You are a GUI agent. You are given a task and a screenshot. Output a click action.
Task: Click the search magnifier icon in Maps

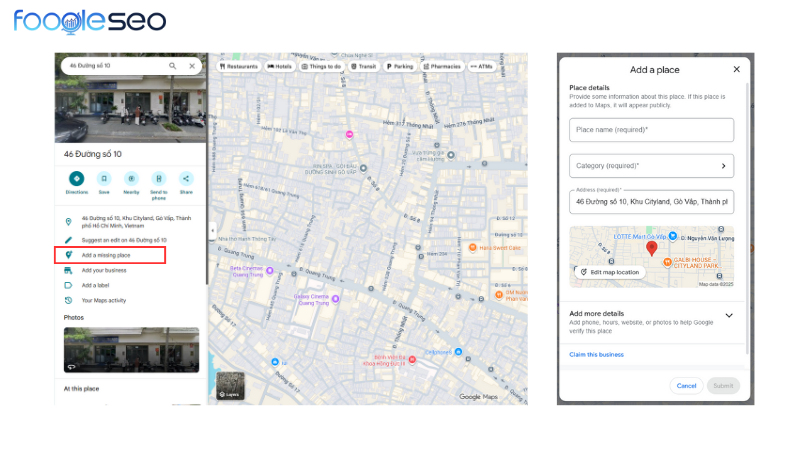coord(172,66)
